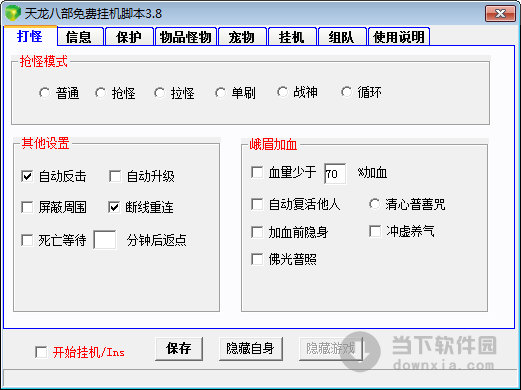Select the 清心普善咒 radio button
521x390 pixels.
[x=374, y=204]
